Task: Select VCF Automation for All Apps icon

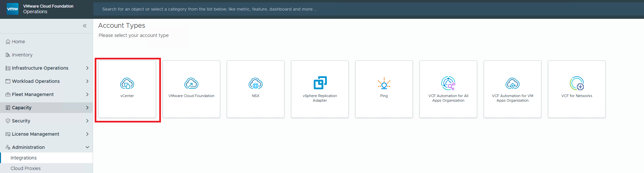Action: 448,83
